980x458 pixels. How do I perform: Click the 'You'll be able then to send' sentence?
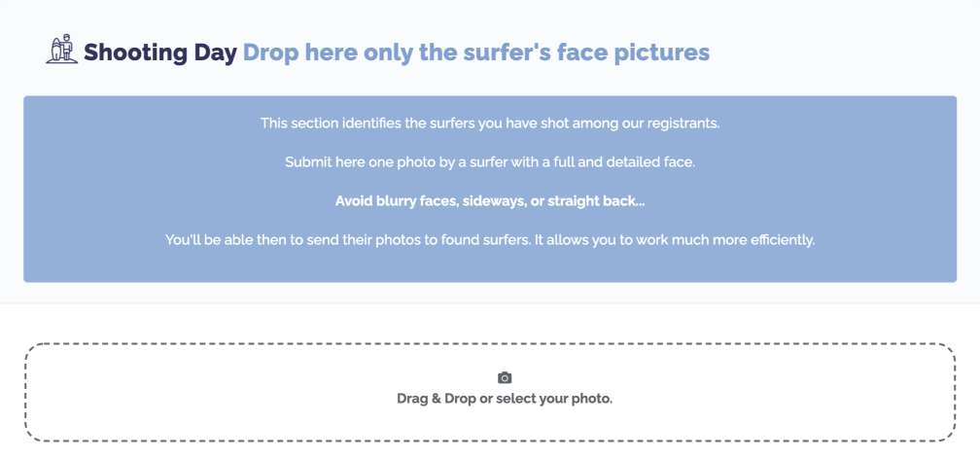[x=490, y=240]
